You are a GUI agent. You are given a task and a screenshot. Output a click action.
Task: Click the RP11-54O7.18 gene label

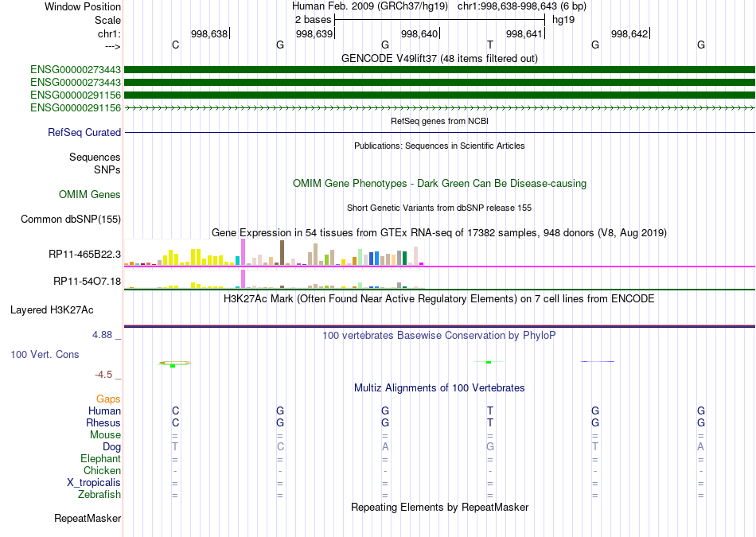point(88,281)
